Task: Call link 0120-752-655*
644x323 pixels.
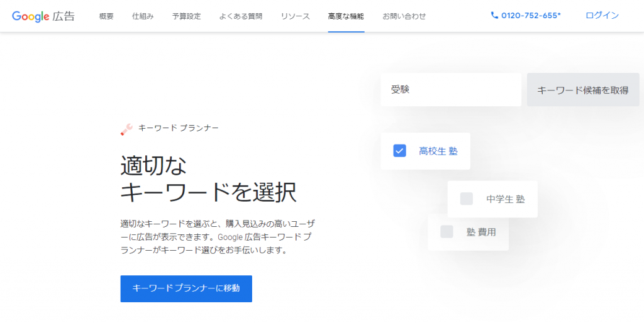Action: click(x=531, y=16)
